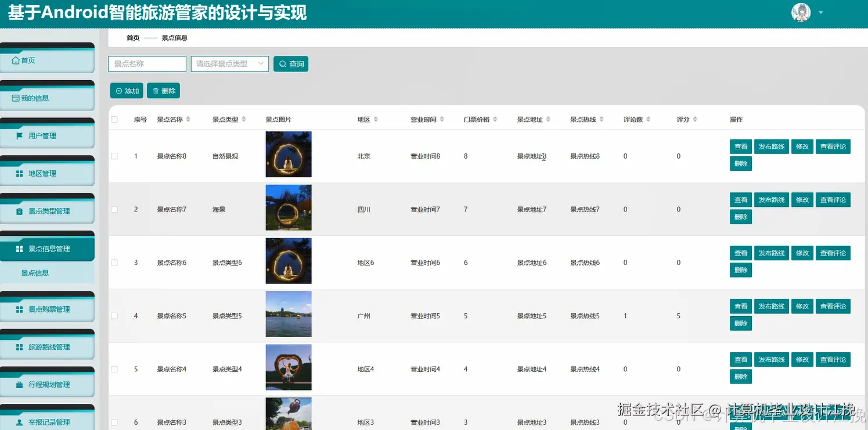Click the briefcase icon beside 行程规划管理
This screenshot has width=868, height=430.
click(19, 385)
